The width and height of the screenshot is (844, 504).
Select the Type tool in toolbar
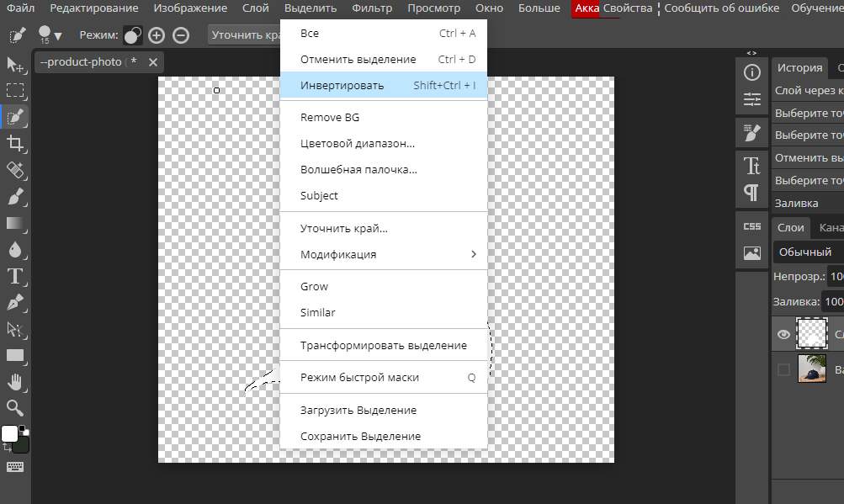pyautogui.click(x=15, y=276)
